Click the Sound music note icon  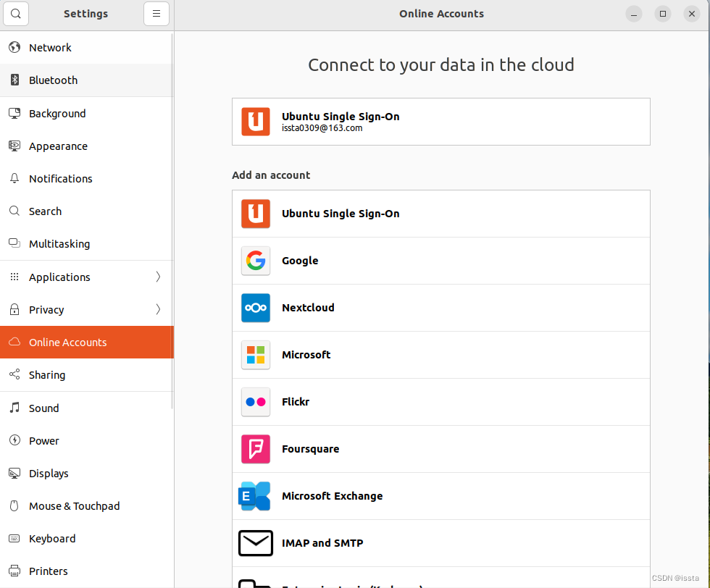pyautogui.click(x=14, y=408)
